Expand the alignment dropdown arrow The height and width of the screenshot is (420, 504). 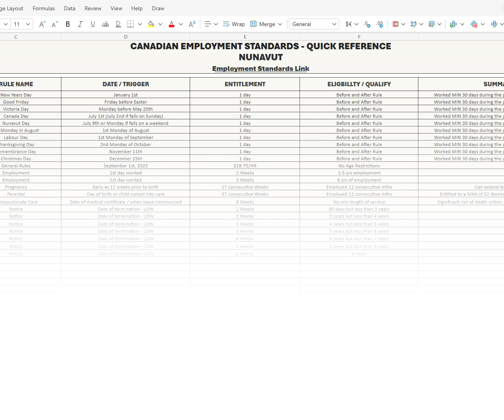coord(216,24)
